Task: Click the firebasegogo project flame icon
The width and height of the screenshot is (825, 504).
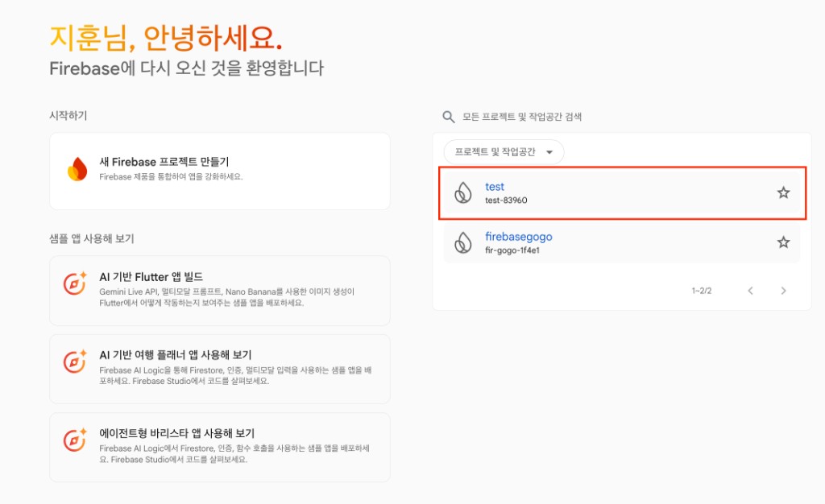Action: click(463, 243)
